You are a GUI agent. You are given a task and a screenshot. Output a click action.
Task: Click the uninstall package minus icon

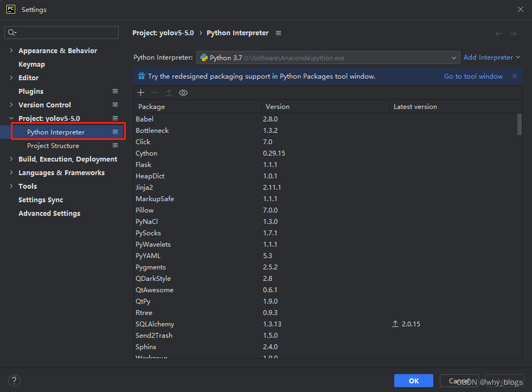coord(155,93)
